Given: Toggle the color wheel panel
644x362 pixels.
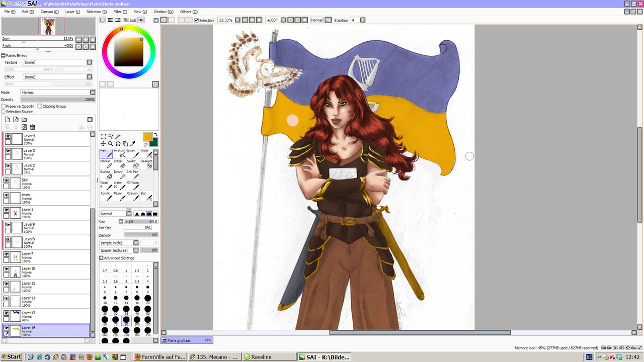Looking at the screenshot, I should coord(103,20).
